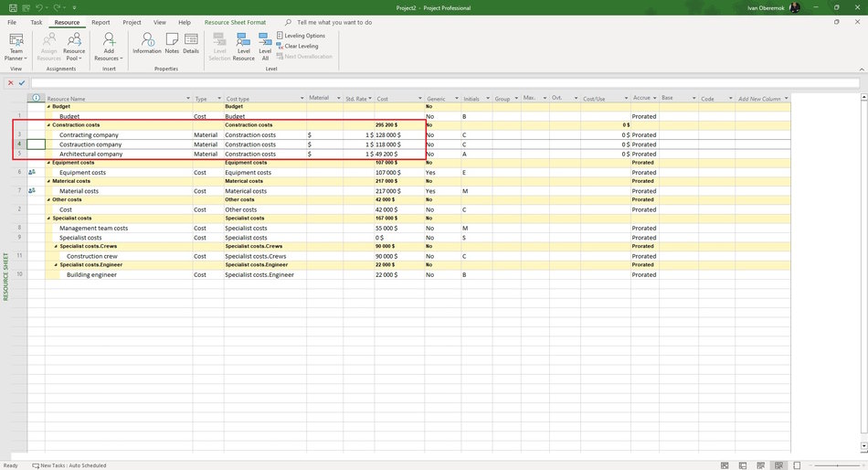Click user account picture Ivan Oberemok
The width and height of the screenshot is (868, 470).
795,7
